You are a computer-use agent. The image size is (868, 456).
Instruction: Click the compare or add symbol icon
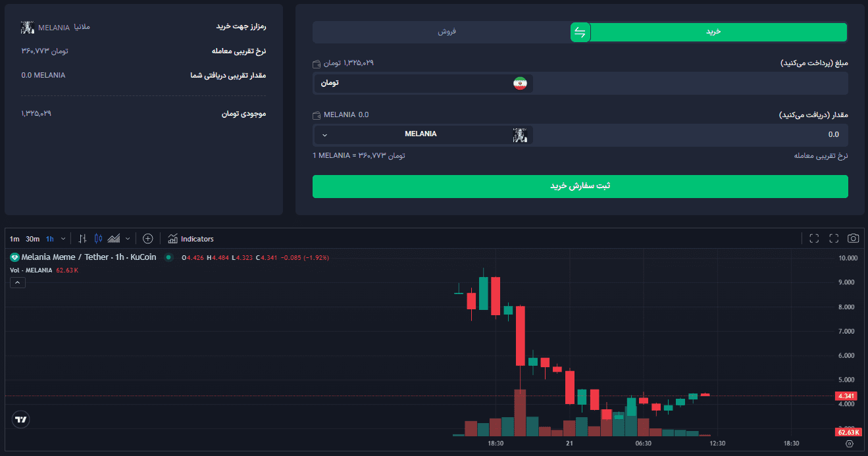148,239
